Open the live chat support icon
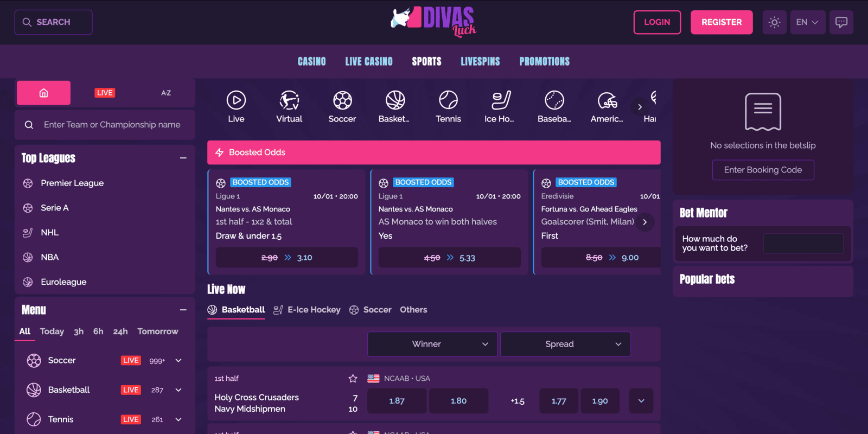 point(841,22)
